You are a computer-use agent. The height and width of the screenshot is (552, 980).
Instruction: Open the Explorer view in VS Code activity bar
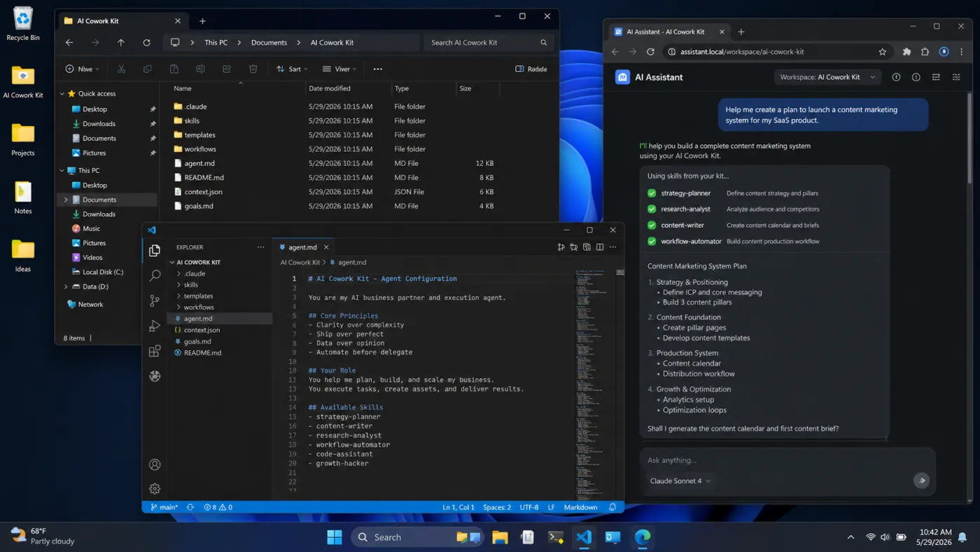point(155,251)
